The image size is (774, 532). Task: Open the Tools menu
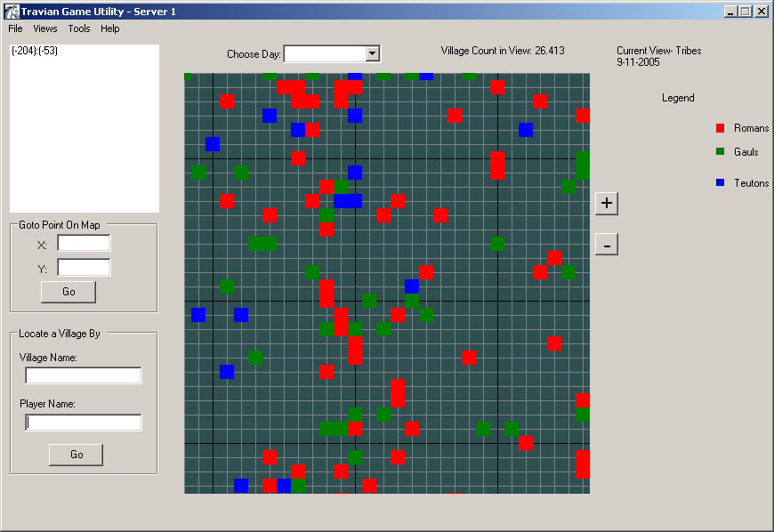click(79, 28)
